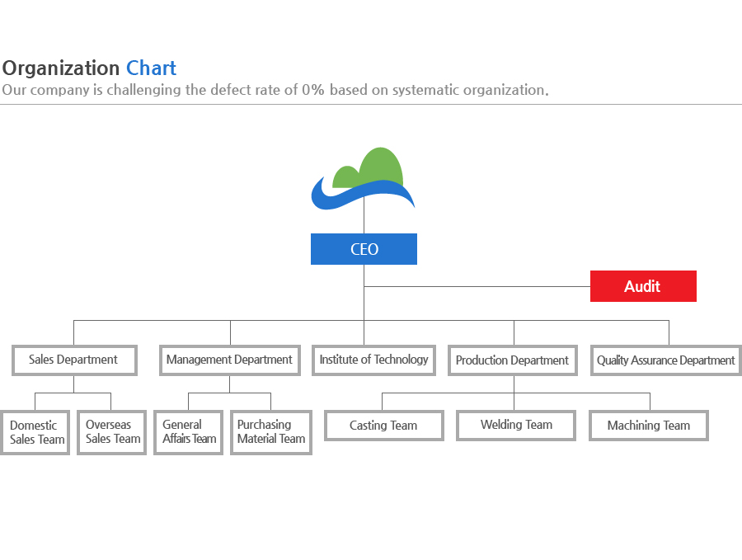Select the General Affairs Team box
Image resolution: width=742 pixels, height=560 pixels.
coord(188,432)
